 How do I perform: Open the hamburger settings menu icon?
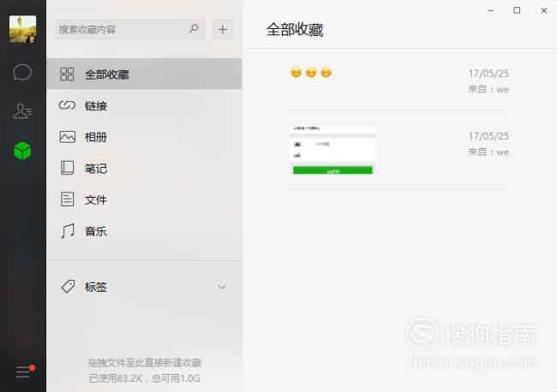[x=23, y=371]
